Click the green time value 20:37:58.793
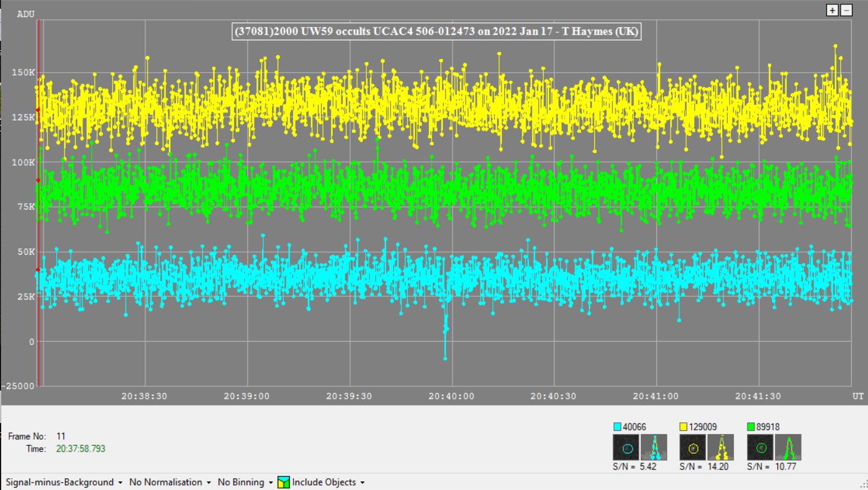The image size is (868, 490). 80,448
